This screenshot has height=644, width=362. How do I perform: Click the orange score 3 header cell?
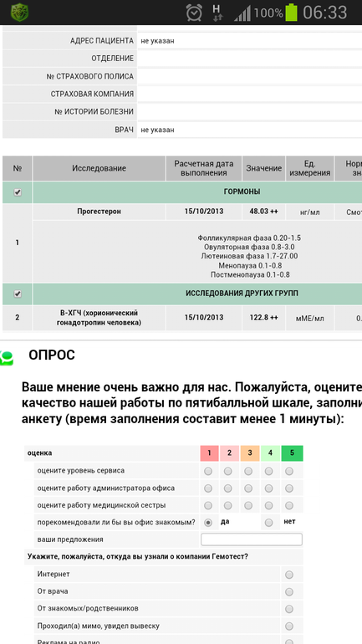click(x=250, y=453)
